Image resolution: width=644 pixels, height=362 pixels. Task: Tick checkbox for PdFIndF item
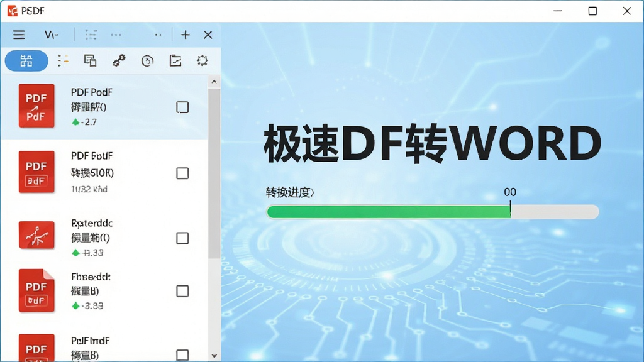click(182, 355)
